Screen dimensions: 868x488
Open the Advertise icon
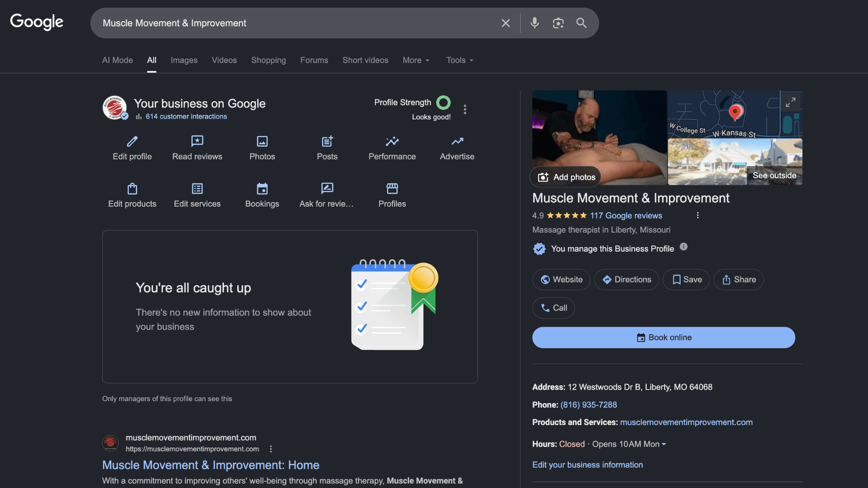click(x=457, y=141)
